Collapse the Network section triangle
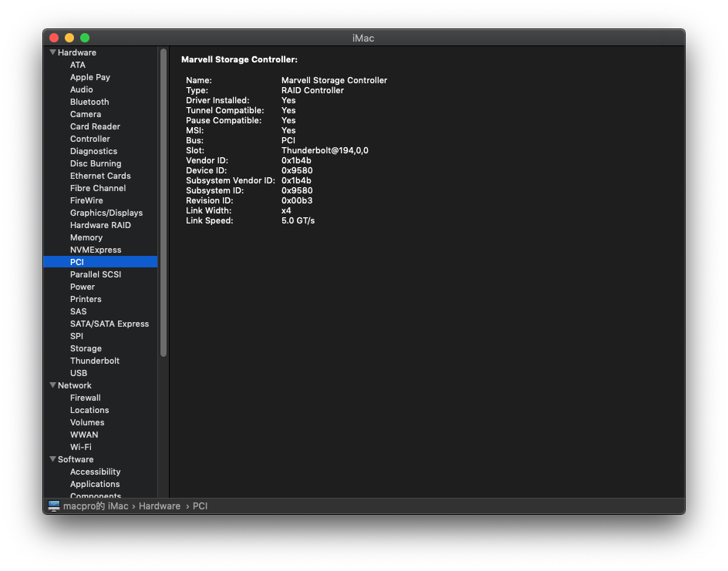The width and height of the screenshot is (728, 571). click(53, 385)
